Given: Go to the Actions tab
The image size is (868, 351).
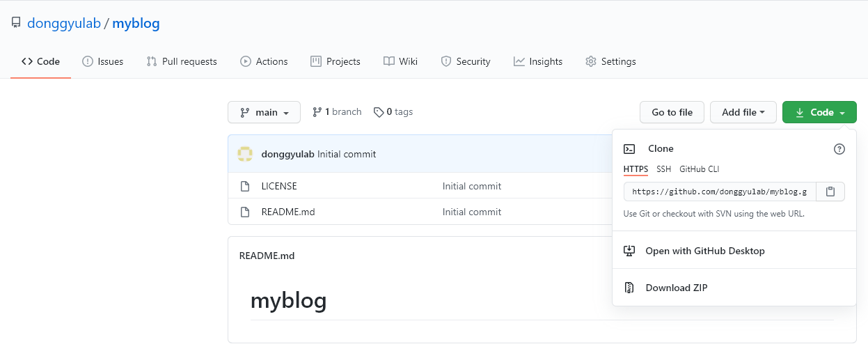Looking at the screenshot, I should 264,61.
